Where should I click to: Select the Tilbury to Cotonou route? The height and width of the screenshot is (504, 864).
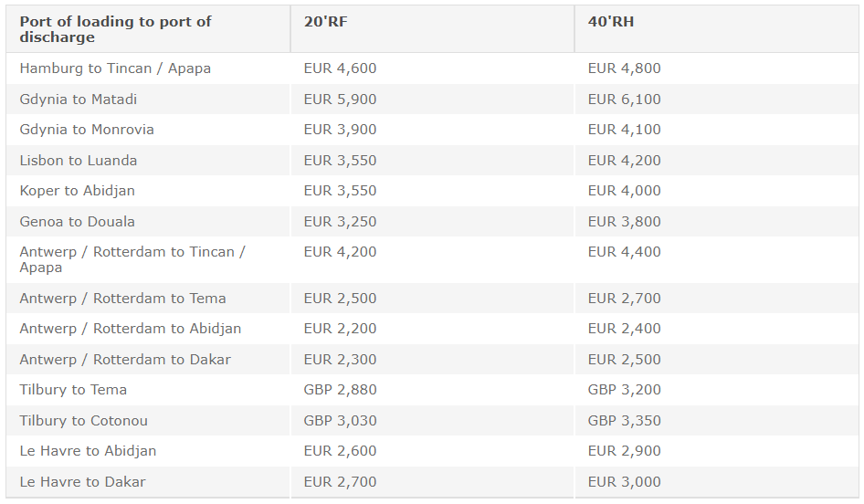tap(84, 421)
